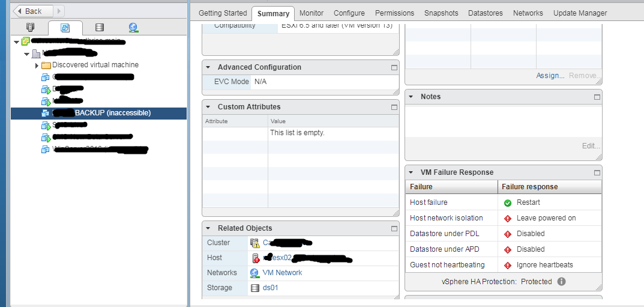Collapse the VM Failure Response section
644x307 pixels.
coord(411,172)
